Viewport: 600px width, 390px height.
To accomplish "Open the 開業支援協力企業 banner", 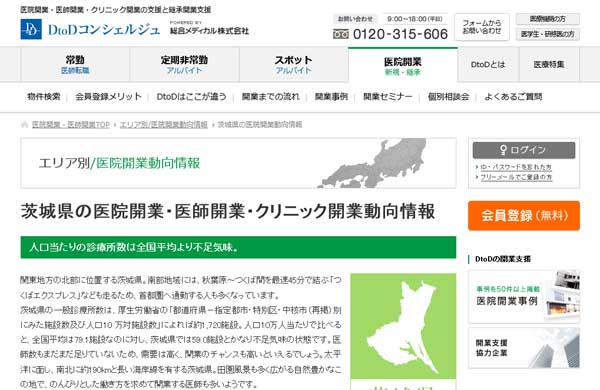I will click(x=524, y=348).
